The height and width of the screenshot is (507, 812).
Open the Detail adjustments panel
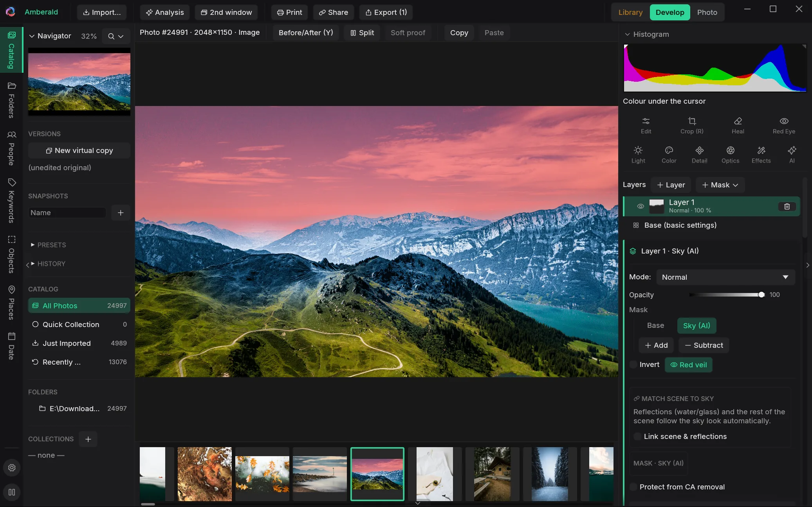(x=699, y=155)
